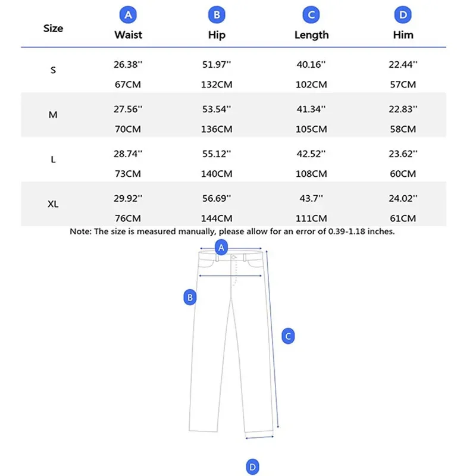Select the B marker left of the pants diagram
Image resolution: width=476 pixels, height=476 pixels.
coord(190,297)
